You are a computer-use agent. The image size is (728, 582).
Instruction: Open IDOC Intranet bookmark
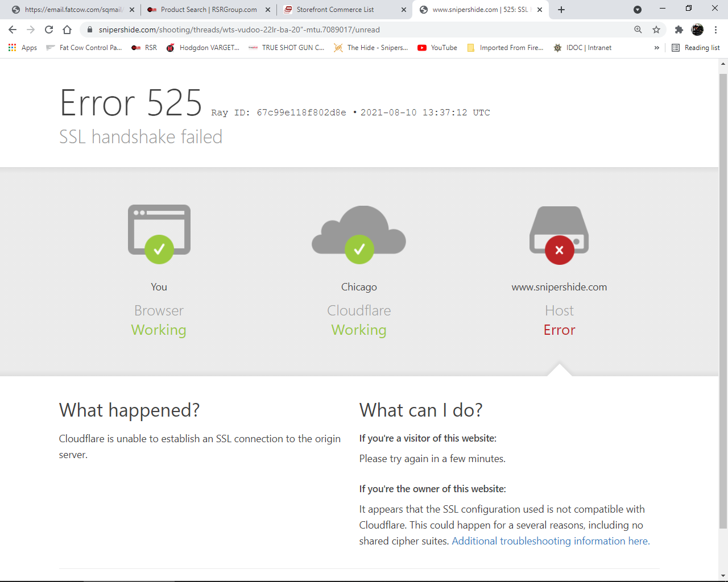[x=582, y=48]
